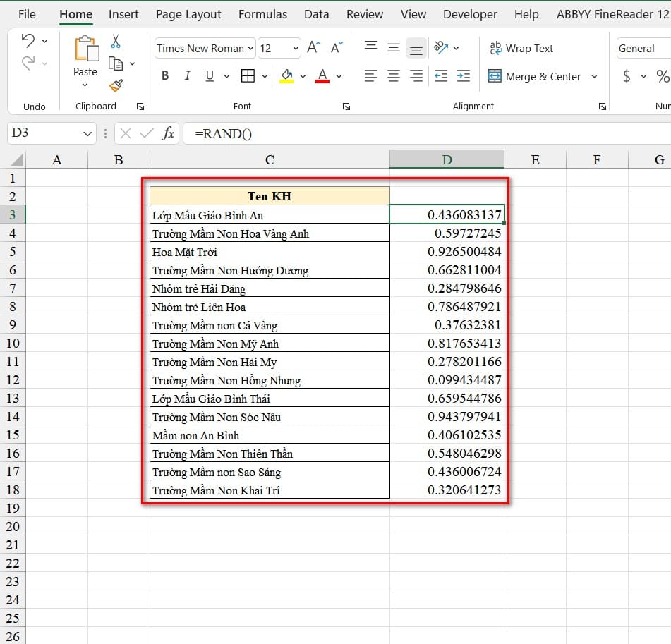Switch to the Formulas tab

262,14
